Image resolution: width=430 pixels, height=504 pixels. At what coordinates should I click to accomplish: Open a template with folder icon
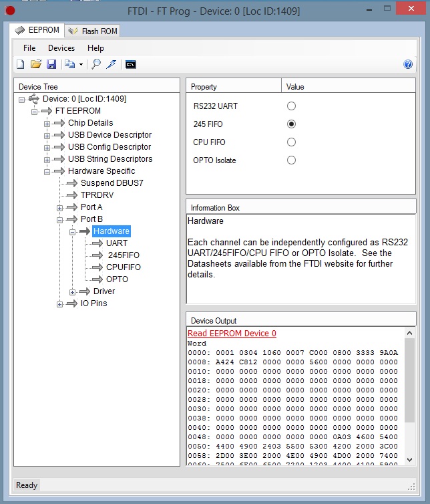pyautogui.click(x=36, y=64)
